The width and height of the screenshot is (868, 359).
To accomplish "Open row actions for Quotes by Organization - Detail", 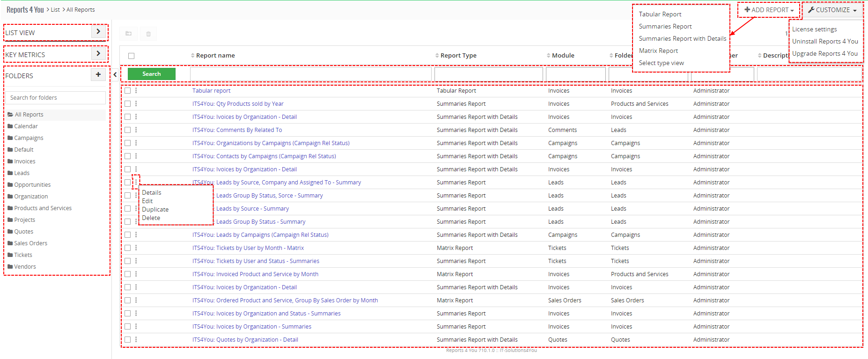I will (136, 340).
